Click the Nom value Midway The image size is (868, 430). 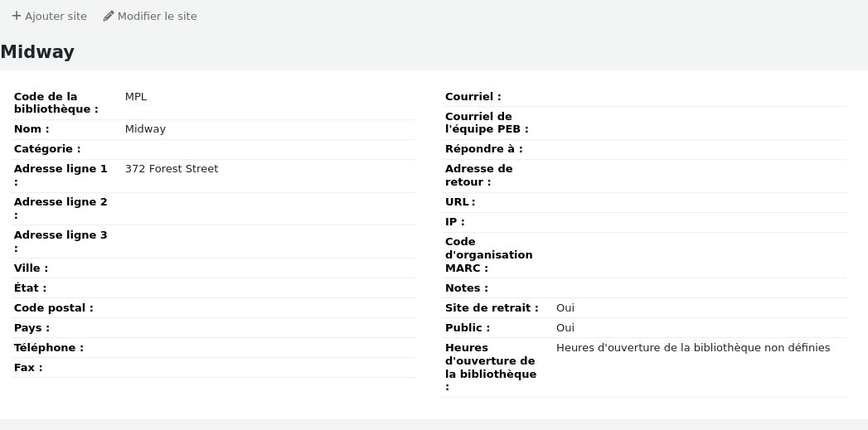click(145, 129)
